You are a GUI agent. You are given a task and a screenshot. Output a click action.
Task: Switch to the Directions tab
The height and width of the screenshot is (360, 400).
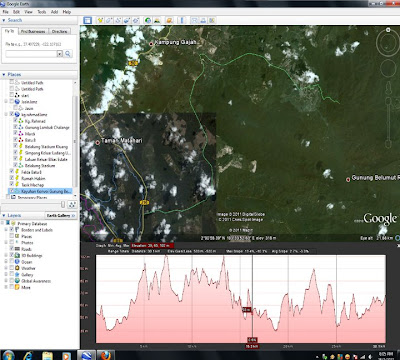coord(59,31)
